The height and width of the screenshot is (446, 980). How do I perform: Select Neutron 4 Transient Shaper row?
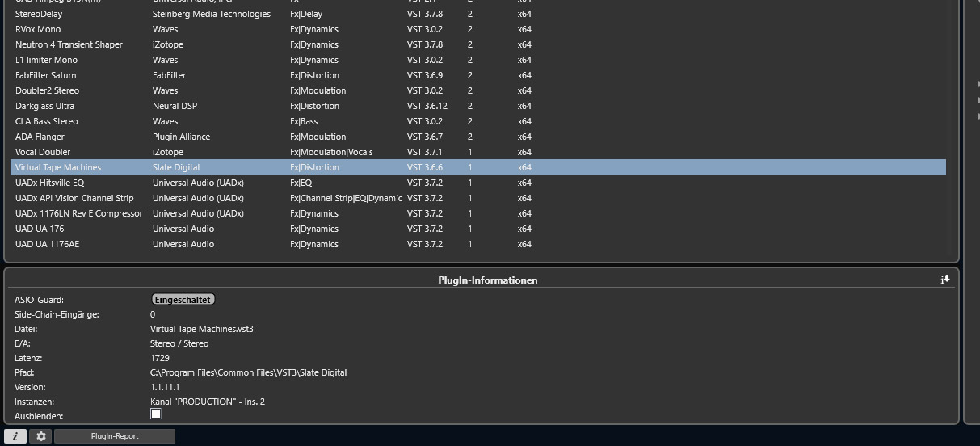[x=478, y=44]
